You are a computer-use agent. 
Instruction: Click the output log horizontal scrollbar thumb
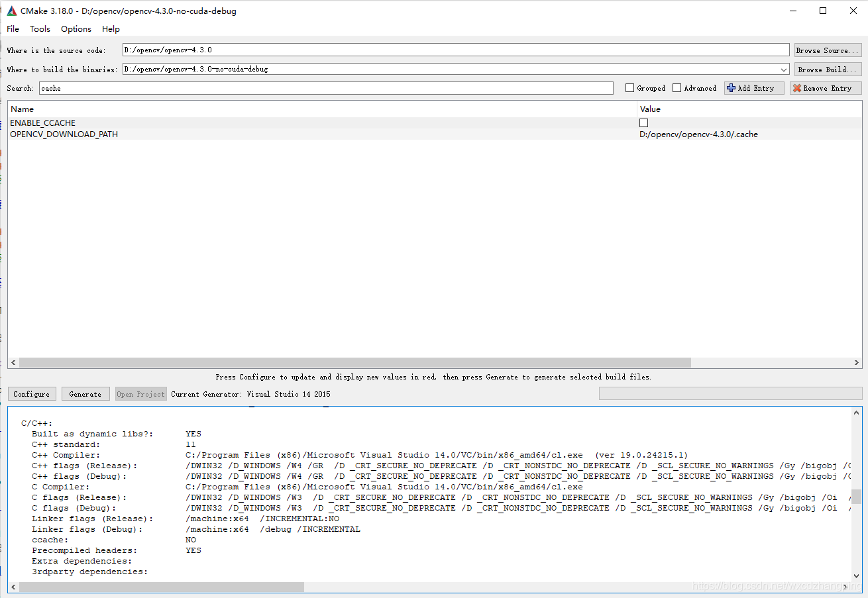point(161,587)
